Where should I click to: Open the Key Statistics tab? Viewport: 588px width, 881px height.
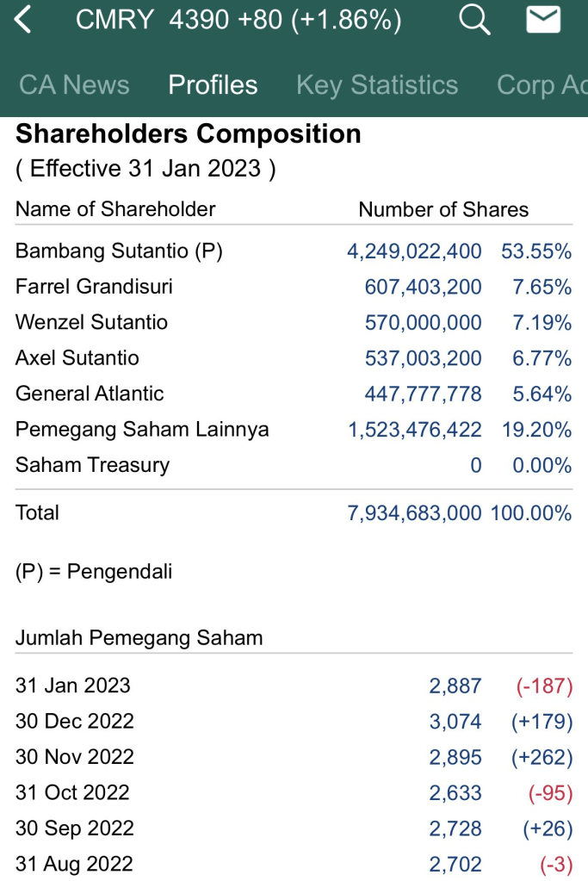tap(377, 84)
